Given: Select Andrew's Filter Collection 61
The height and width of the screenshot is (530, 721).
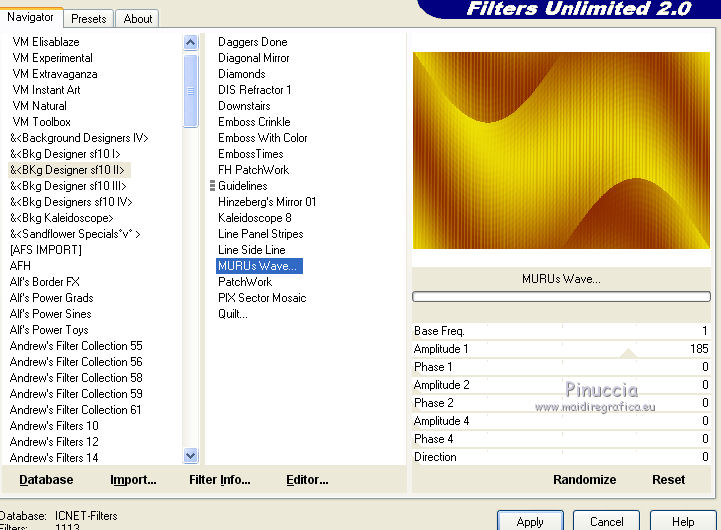Looking at the screenshot, I should tap(76, 410).
